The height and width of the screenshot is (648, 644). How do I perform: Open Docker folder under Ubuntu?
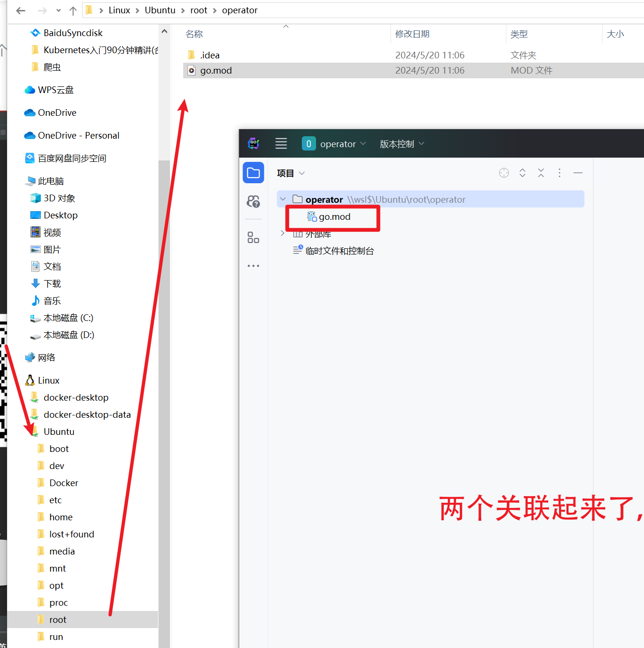57,483
